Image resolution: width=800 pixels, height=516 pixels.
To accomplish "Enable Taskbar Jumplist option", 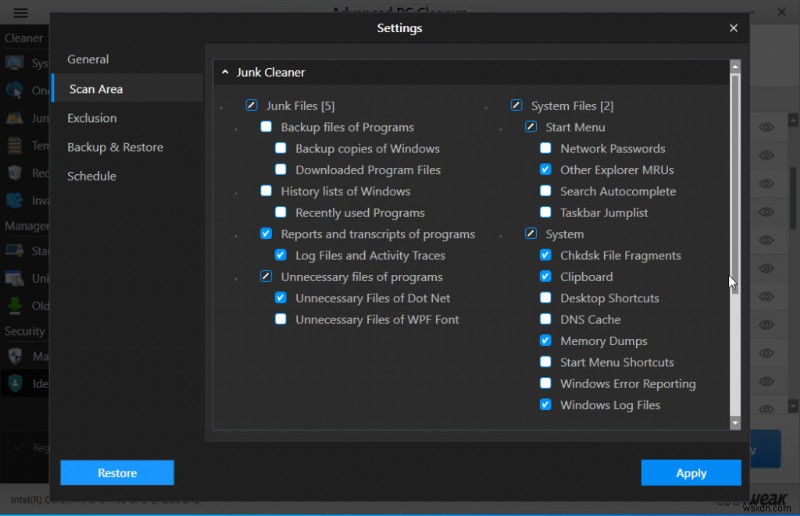I will (x=545, y=212).
